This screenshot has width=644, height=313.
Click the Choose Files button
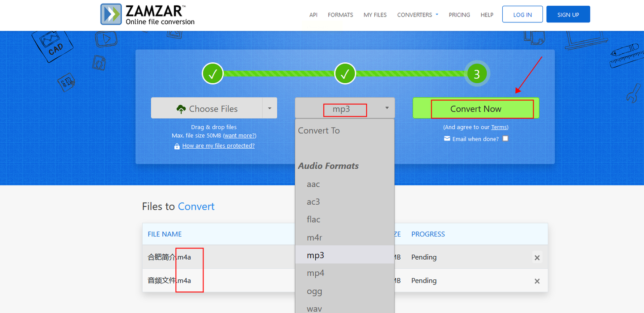pos(207,108)
